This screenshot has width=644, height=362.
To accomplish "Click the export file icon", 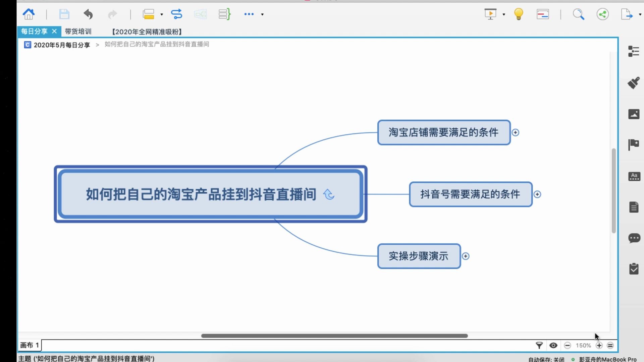I will (x=627, y=14).
